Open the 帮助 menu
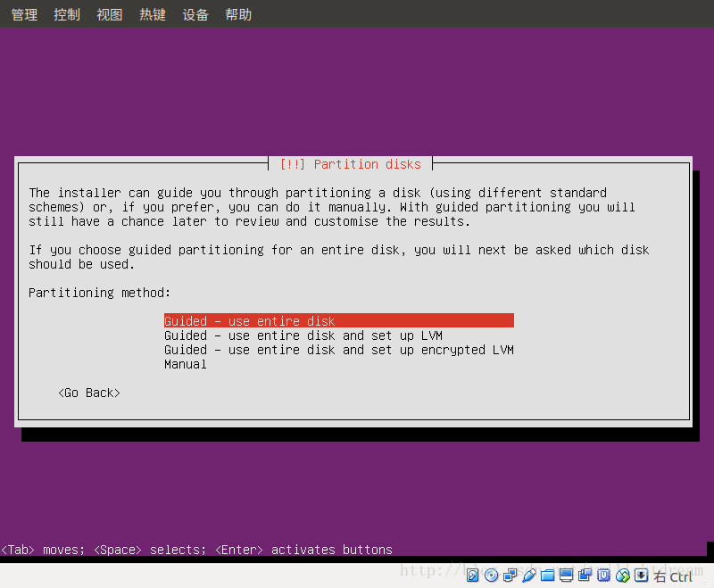The image size is (714, 588). [238, 14]
